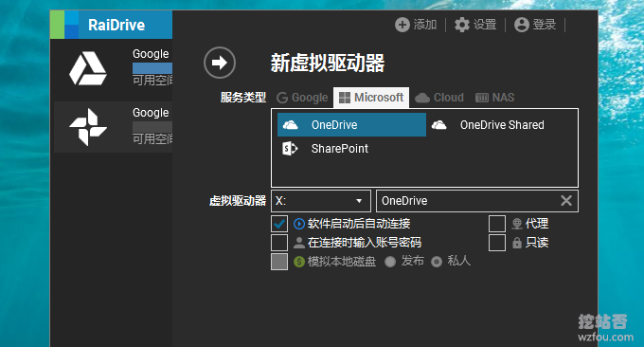Click the 服务类型 label
This screenshot has width=644, height=347.
click(x=243, y=98)
